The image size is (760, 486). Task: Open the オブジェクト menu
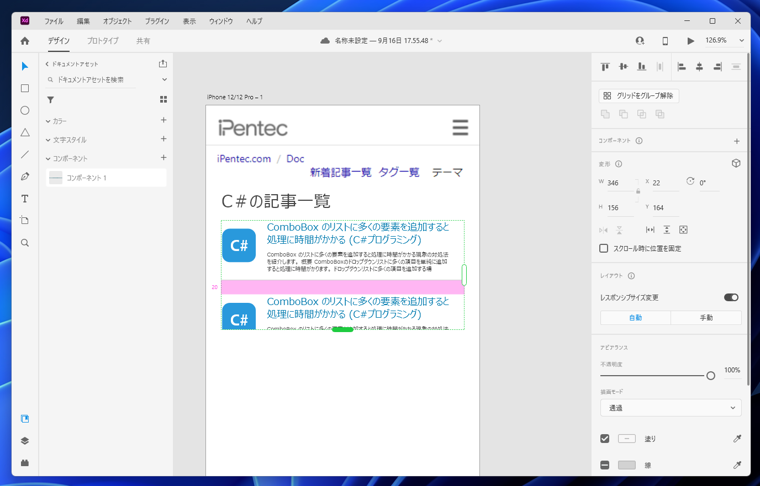point(117,21)
